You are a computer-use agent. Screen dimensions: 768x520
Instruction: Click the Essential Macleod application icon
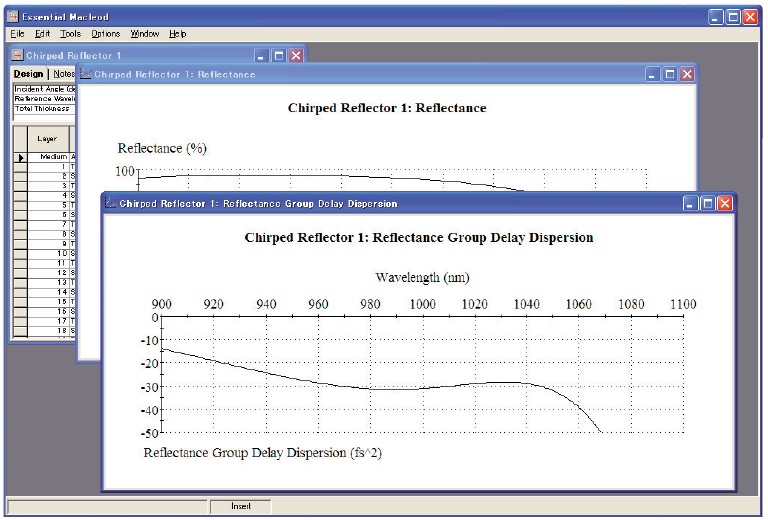click(x=13, y=17)
